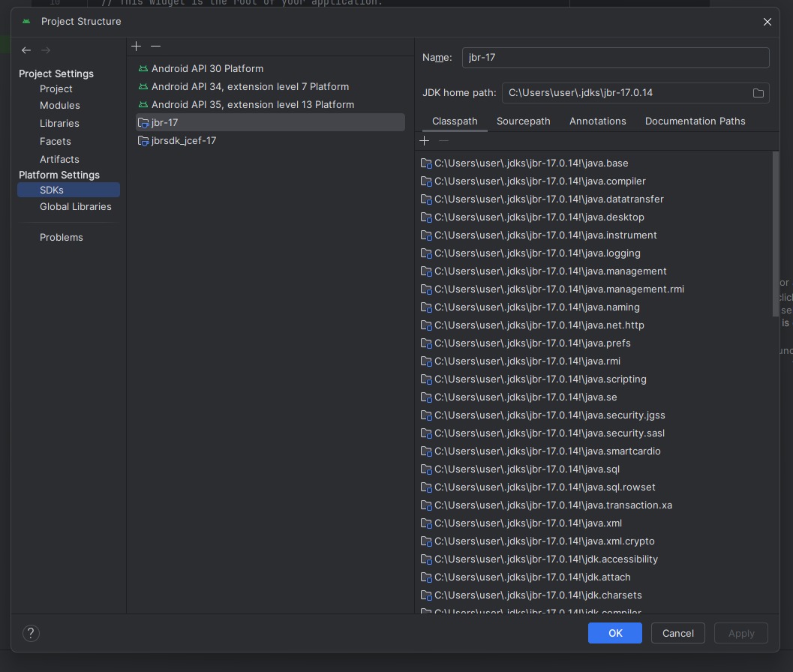Open help with the question mark icon
Image resolution: width=793 pixels, height=672 pixels.
31,633
